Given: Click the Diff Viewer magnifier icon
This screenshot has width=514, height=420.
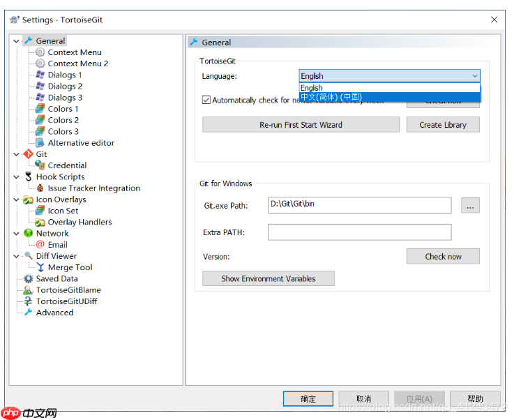Looking at the screenshot, I should (x=29, y=255).
